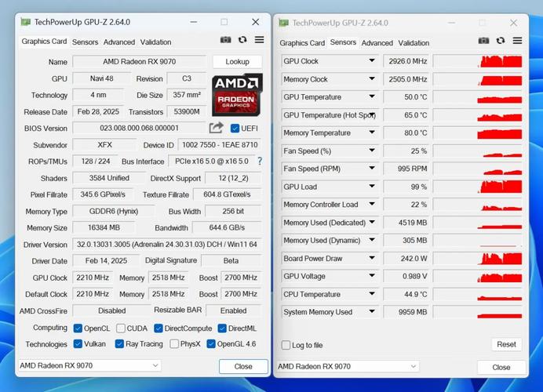
Task: Open the GPU selector dropdown in the Graphics Card window
Action: 89,365
